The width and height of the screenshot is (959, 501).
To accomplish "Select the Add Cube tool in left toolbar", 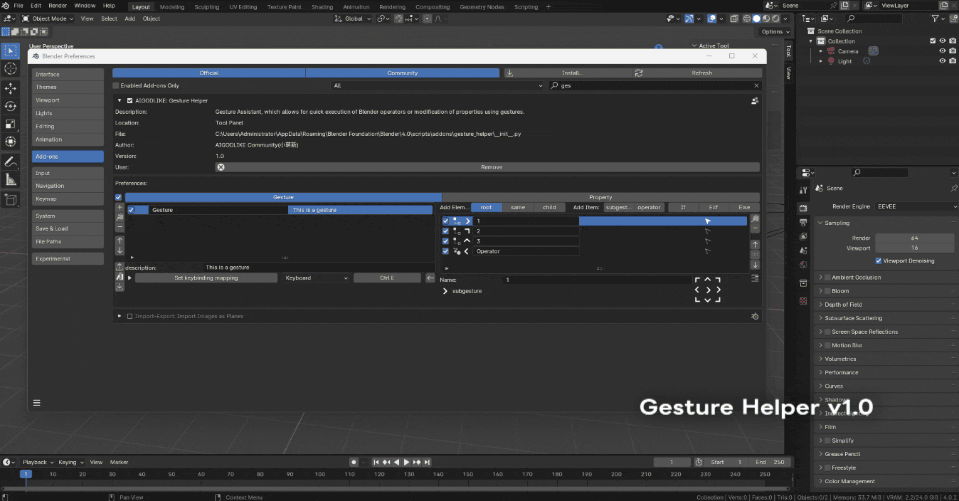I will pos(10,199).
